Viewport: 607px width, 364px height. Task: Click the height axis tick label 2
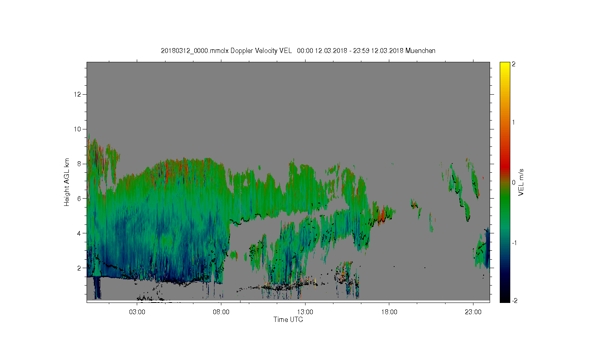(x=80, y=268)
